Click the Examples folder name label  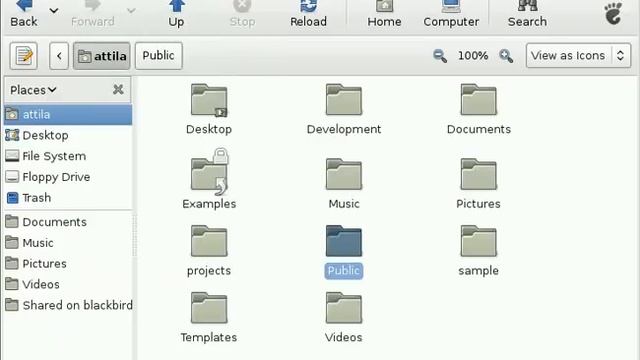click(x=209, y=204)
